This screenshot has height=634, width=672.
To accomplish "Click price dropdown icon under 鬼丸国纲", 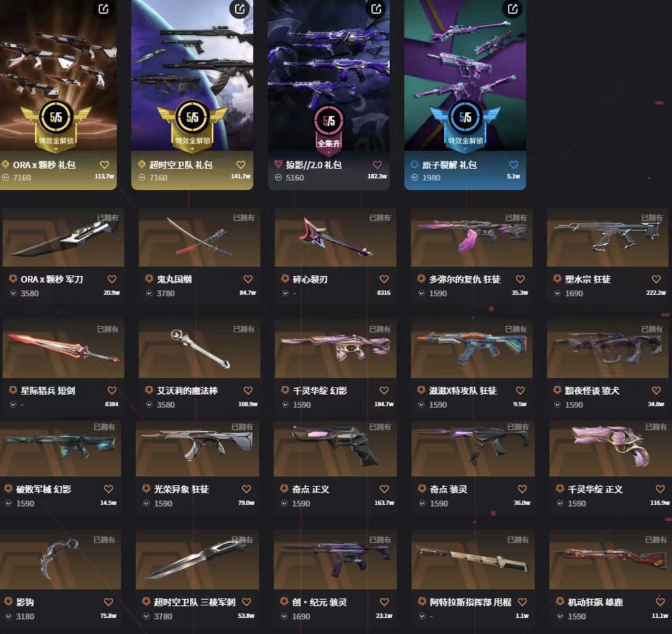I will pyautogui.click(x=149, y=293).
